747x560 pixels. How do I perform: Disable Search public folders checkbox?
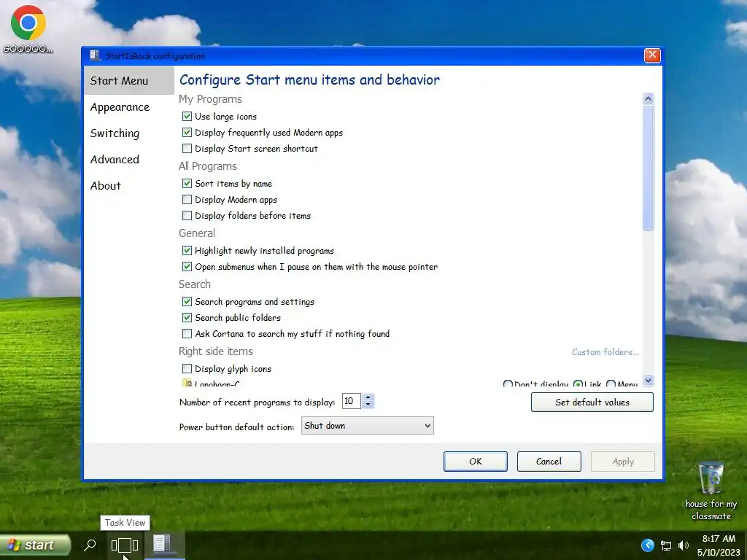point(187,318)
